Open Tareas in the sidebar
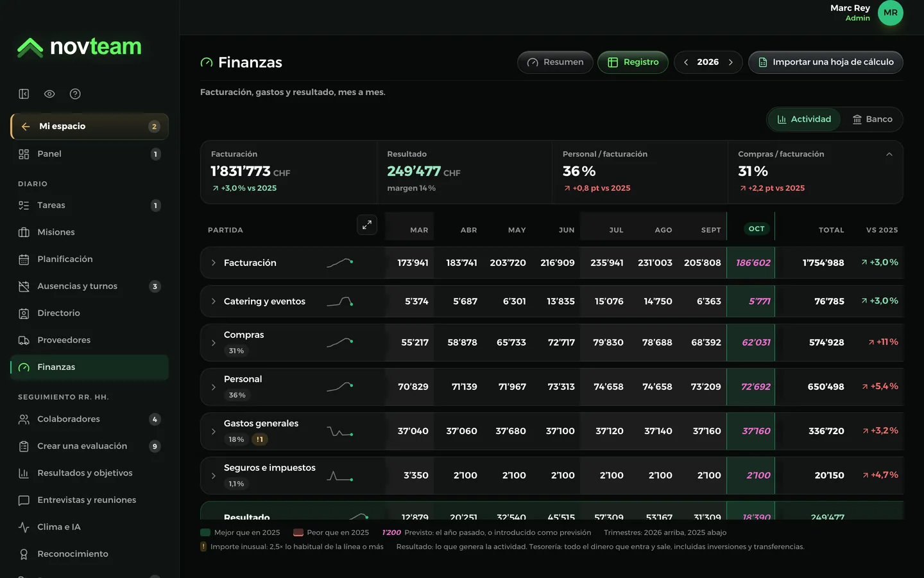Image resolution: width=924 pixels, height=578 pixels. tap(89, 206)
